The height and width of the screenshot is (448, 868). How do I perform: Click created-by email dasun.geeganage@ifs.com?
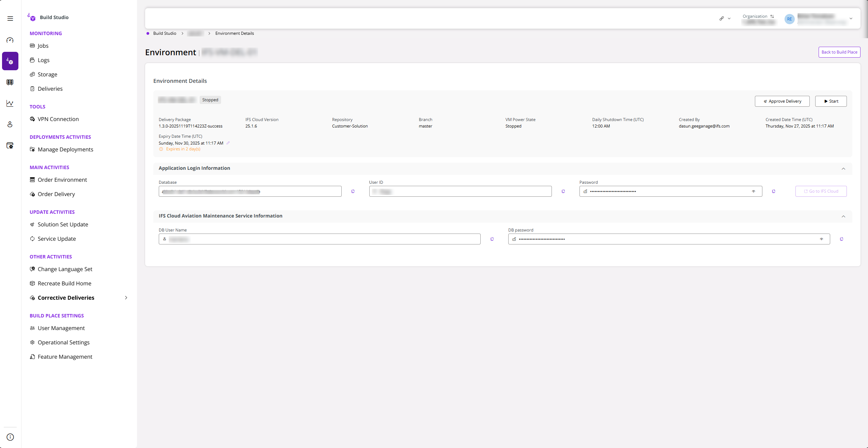(704, 126)
